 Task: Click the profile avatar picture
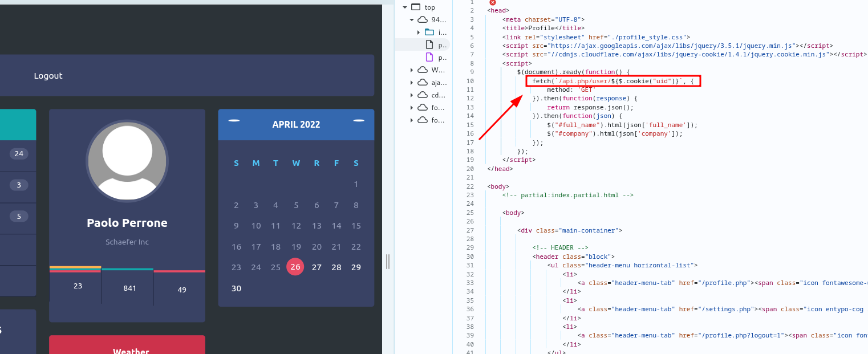click(x=127, y=161)
